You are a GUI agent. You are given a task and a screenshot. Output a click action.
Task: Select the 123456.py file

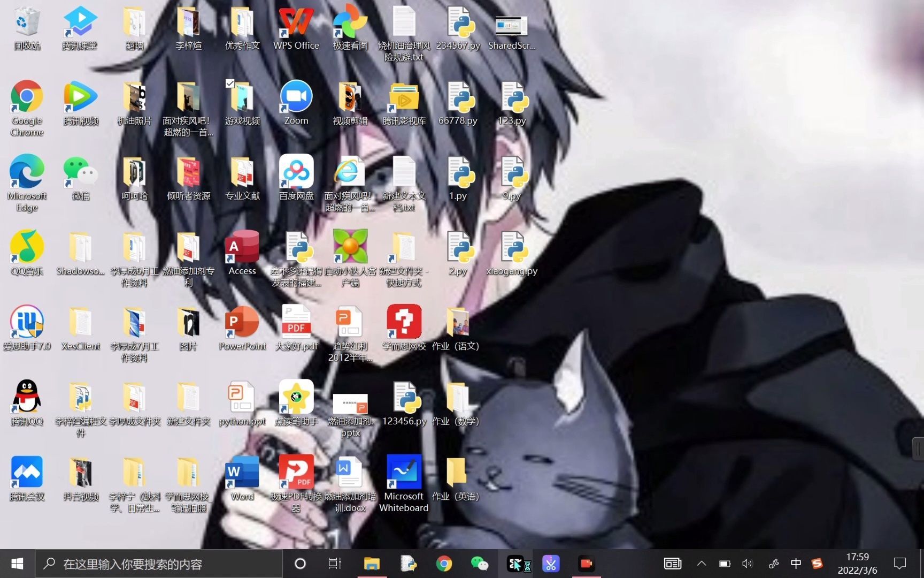(x=404, y=402)
